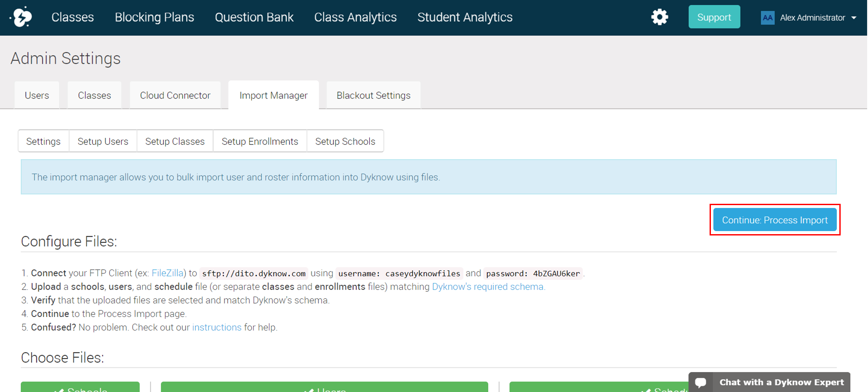Select the Setup Schools sub-tab
868x392 pixels.
tap(345, 141)
